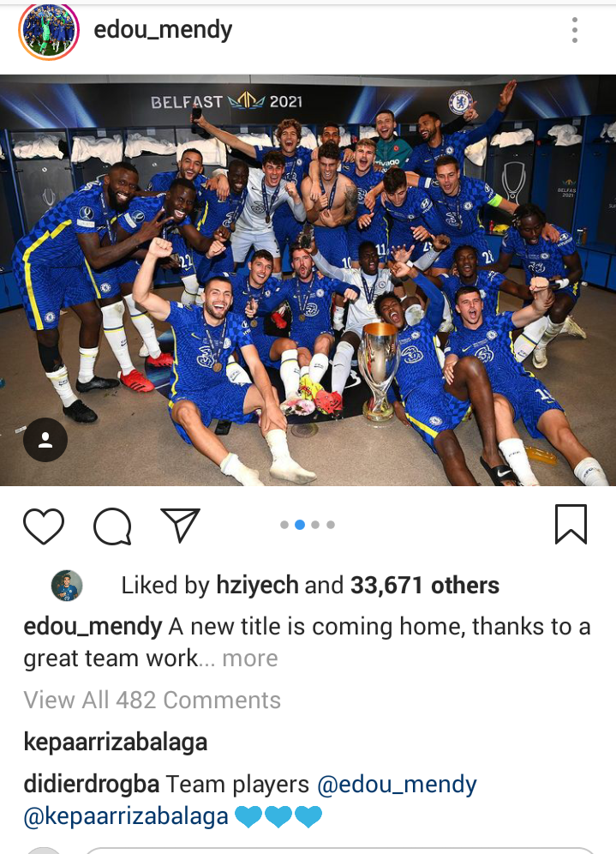Open hziyech profile from likes
Viewport: 616px width, 854px height.
(257, 586)
